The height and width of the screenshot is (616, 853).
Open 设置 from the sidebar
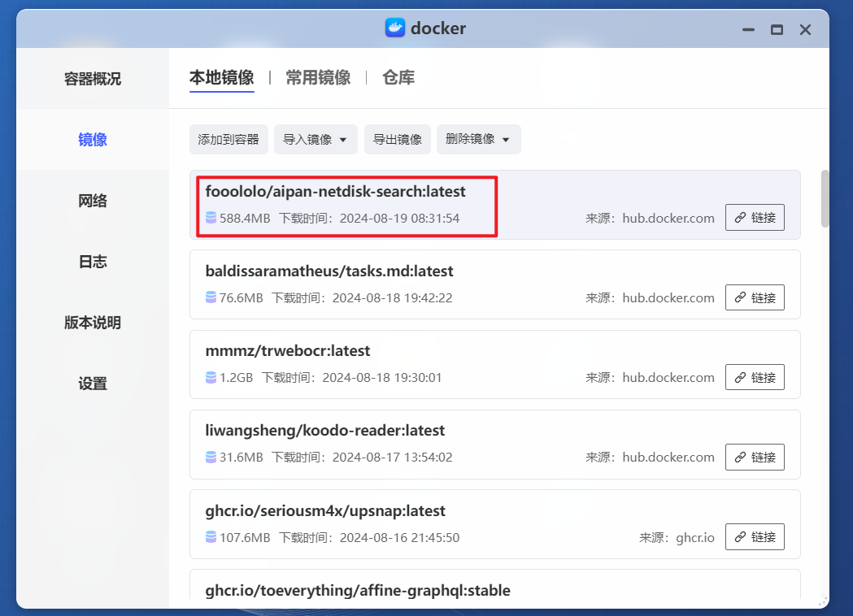point(92,383)
